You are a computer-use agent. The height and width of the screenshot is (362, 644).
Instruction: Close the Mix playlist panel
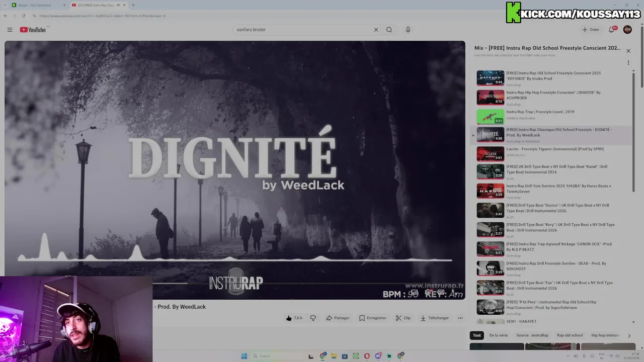coord(628,51)
